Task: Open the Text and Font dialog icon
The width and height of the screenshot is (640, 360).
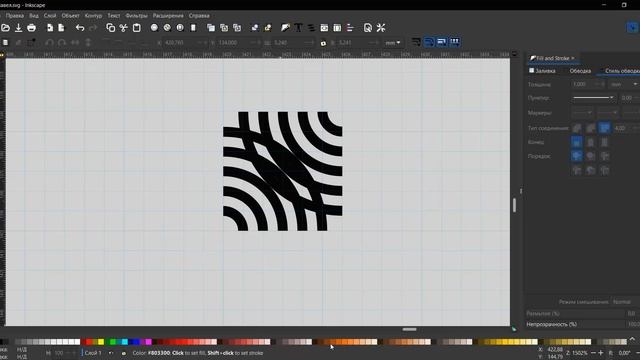Action: 298,28
